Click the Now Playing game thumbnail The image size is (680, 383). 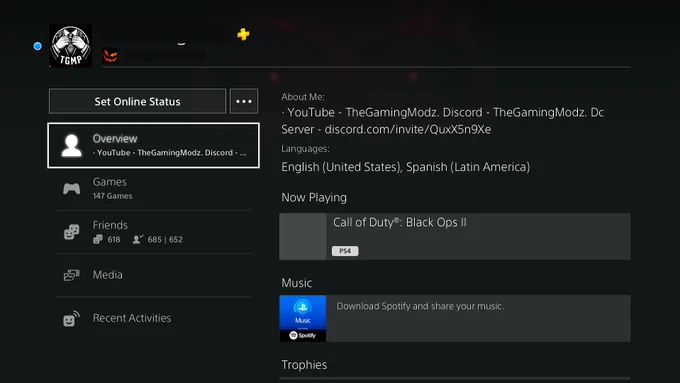click(303, 236)
